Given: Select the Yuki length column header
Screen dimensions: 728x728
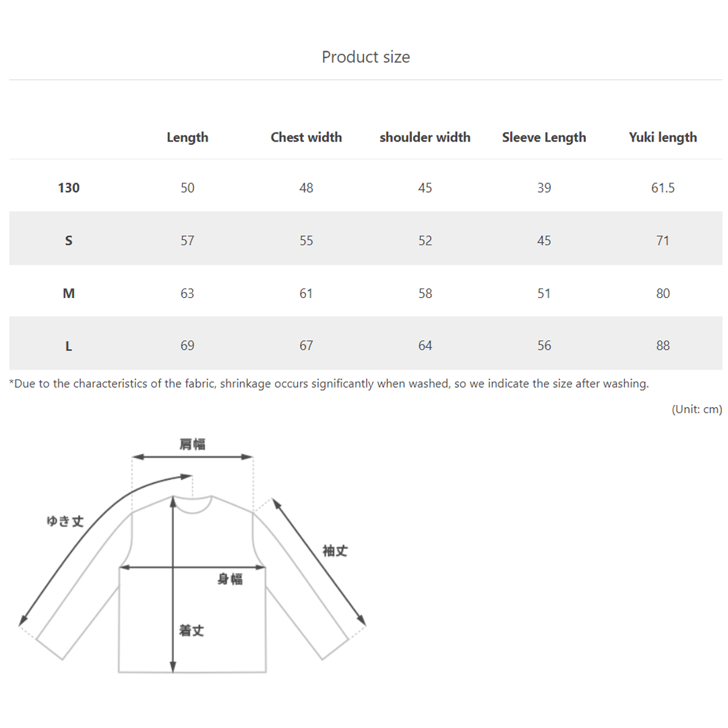Looking at the screenshot, I should click(x=663, y=138).
